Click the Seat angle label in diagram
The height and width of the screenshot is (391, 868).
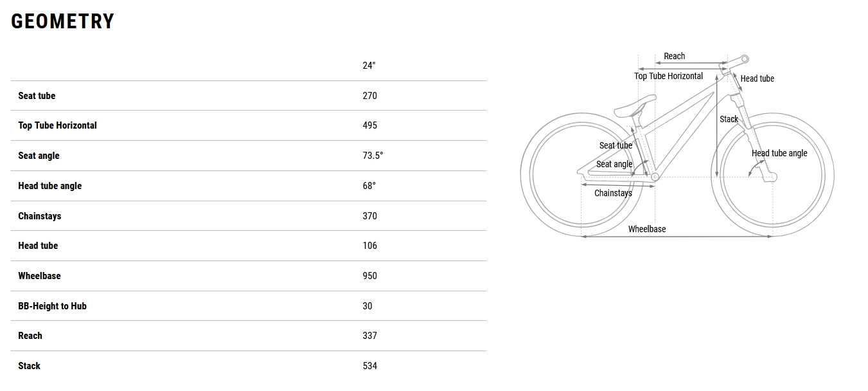(614, 164)
